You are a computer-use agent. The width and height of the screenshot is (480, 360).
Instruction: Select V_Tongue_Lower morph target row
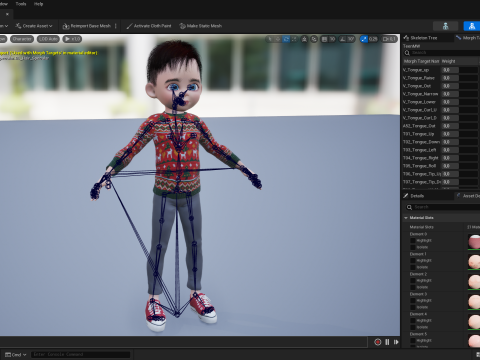pyautogui.click(x=441, y=102)
